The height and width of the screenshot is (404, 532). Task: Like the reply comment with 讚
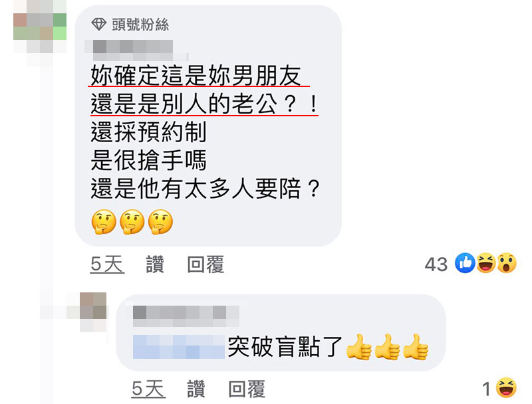click(196, 389)
